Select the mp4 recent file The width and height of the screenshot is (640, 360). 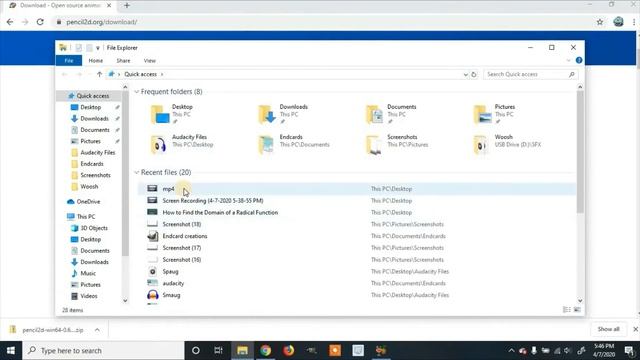tap(357, 189)
